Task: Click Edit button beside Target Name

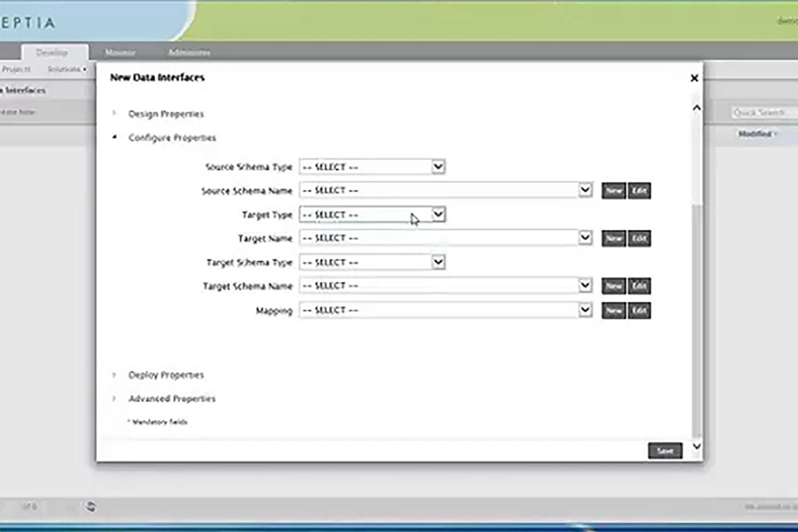Action: tap(639, 238)
